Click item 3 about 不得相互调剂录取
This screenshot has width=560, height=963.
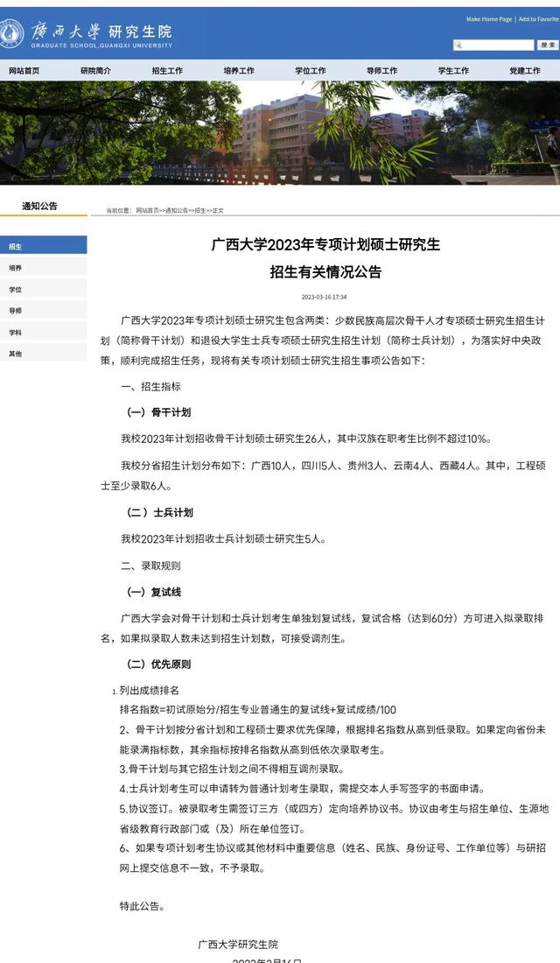(x=232, y=769)
